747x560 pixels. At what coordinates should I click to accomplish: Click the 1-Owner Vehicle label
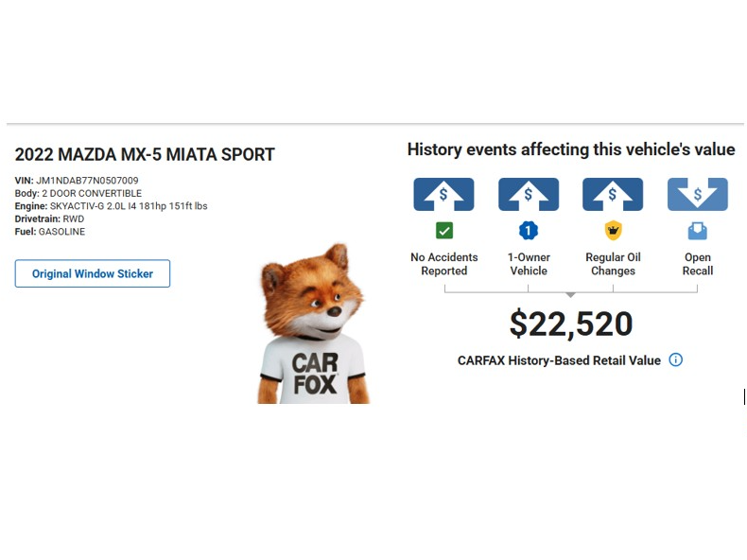[x=529, y=264]
